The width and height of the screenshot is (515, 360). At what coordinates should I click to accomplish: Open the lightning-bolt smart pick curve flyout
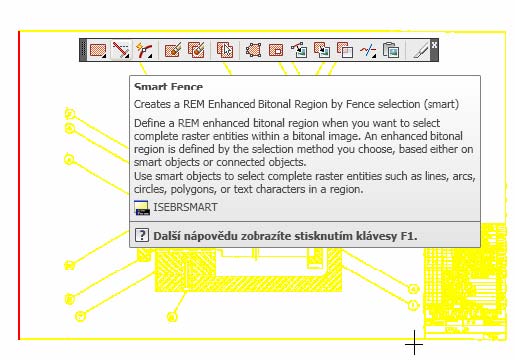point(144,50)
